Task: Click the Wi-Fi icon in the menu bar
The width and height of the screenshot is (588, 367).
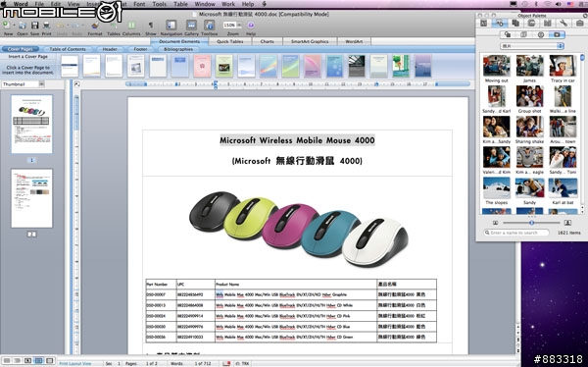Action: [x=548, y=4]
